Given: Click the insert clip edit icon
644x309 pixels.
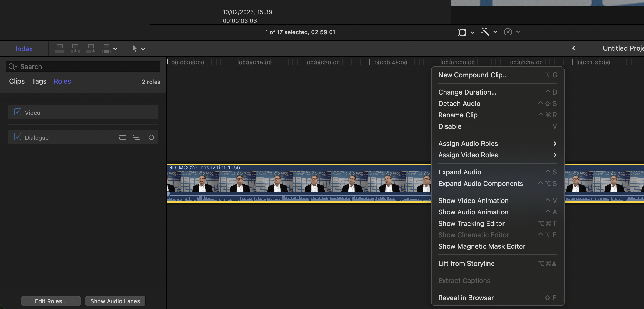Looking at the screenshot, I should 75,49.
